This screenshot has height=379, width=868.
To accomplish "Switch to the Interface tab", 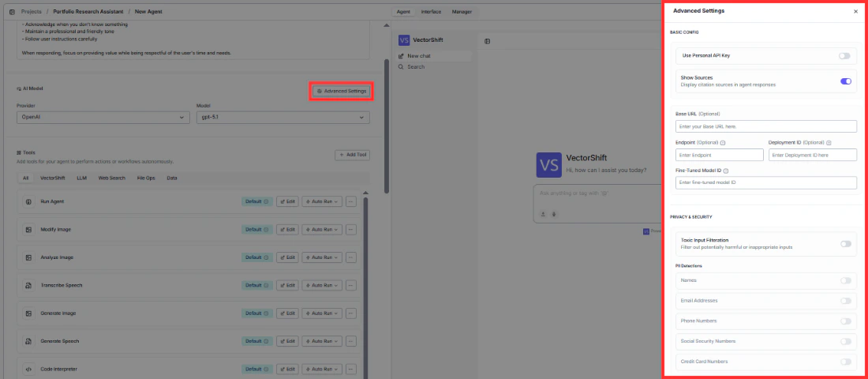I will [431, 12].
